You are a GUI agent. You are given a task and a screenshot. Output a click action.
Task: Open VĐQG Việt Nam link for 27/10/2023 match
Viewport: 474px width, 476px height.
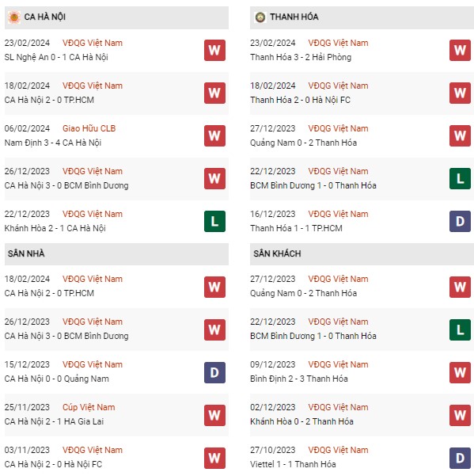coord(338,450)
